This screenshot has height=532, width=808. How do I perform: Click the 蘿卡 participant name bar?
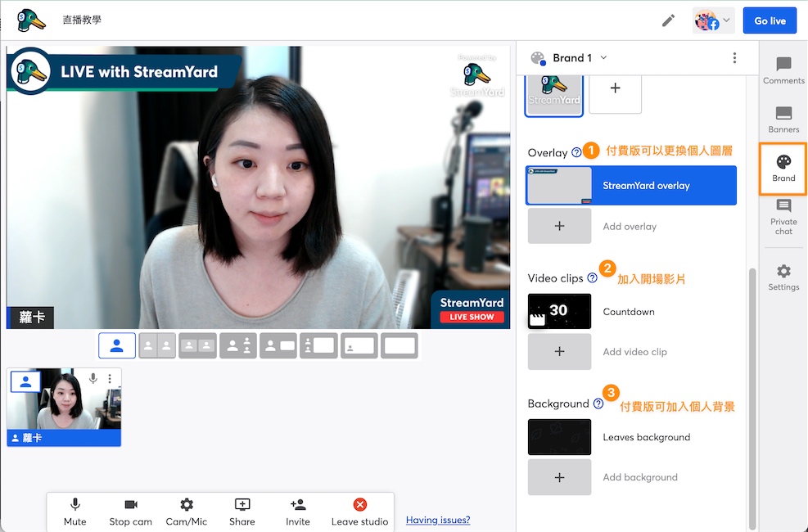(x=64, y=438)
